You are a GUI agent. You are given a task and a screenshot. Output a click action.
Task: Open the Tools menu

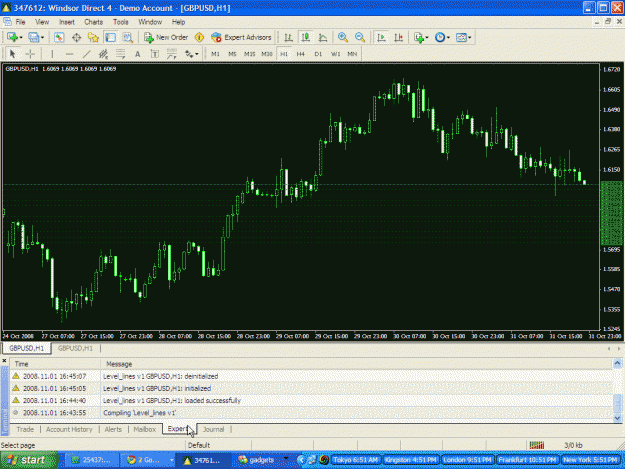120,22
